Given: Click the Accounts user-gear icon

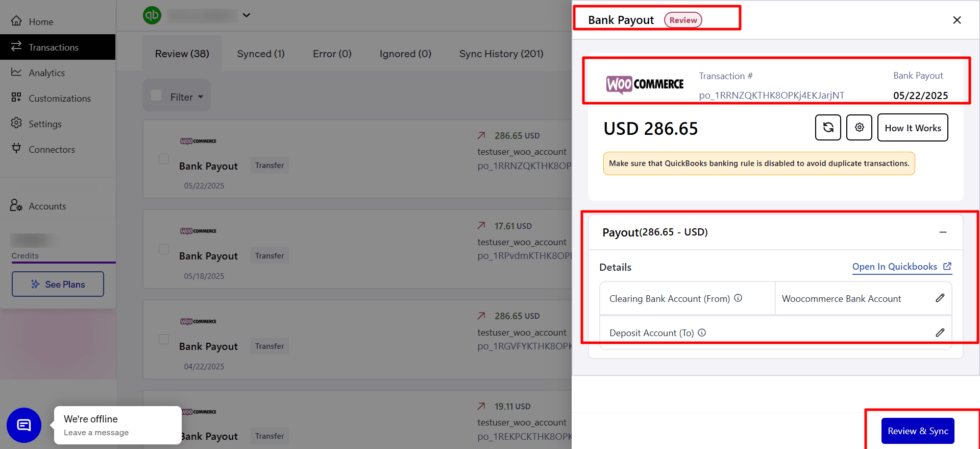Looking at the screenshot, I should pyautogui.click(x=16, y=205).
